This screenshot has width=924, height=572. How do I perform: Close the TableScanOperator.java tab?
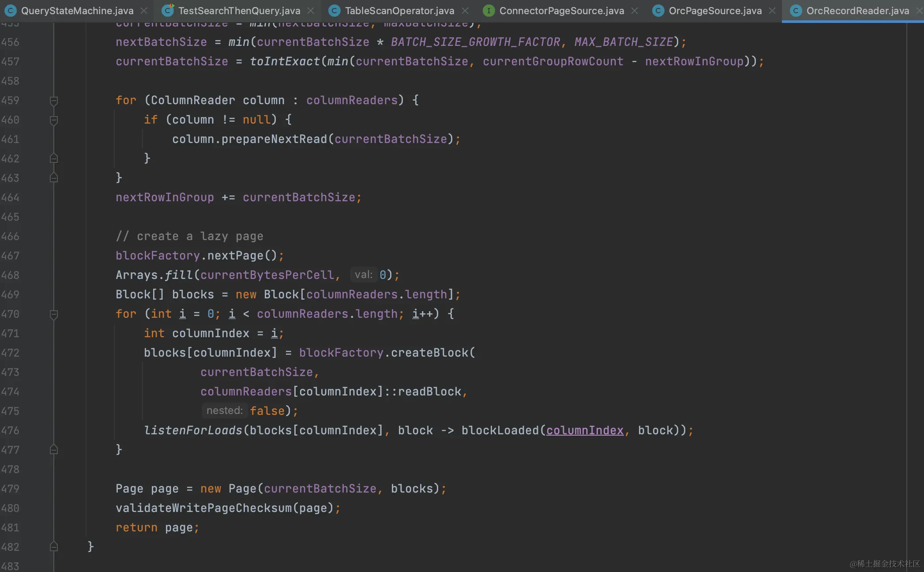click(x=465, y=11)
